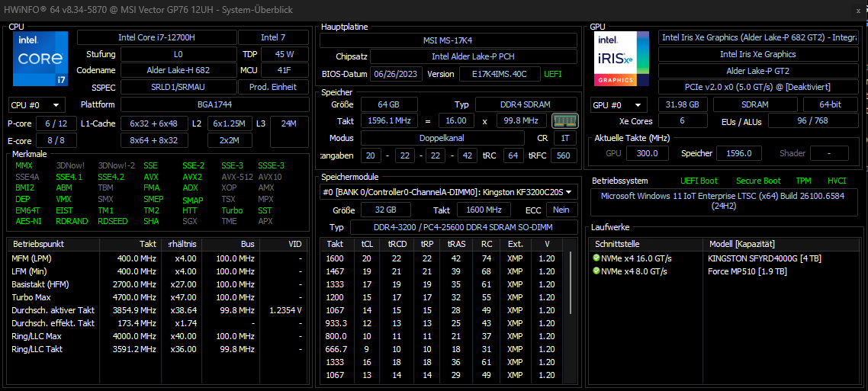Click the Turbo feature label
Viewport: 868px width, 391px height.
pos(232,210)
